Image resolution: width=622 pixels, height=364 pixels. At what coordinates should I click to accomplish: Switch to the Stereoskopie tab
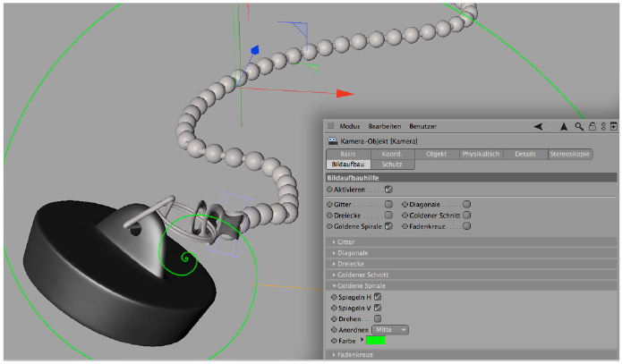click(569, 154)
